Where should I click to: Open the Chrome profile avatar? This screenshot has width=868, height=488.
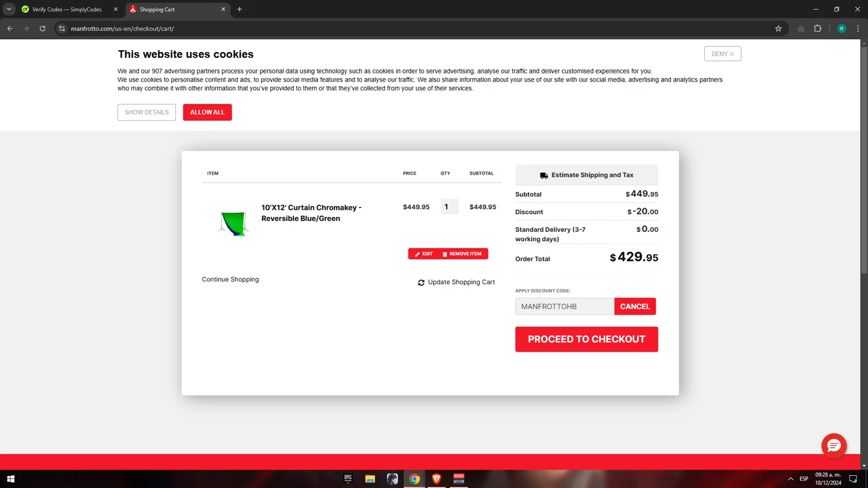pyautogui.click(x=841, y=28)
